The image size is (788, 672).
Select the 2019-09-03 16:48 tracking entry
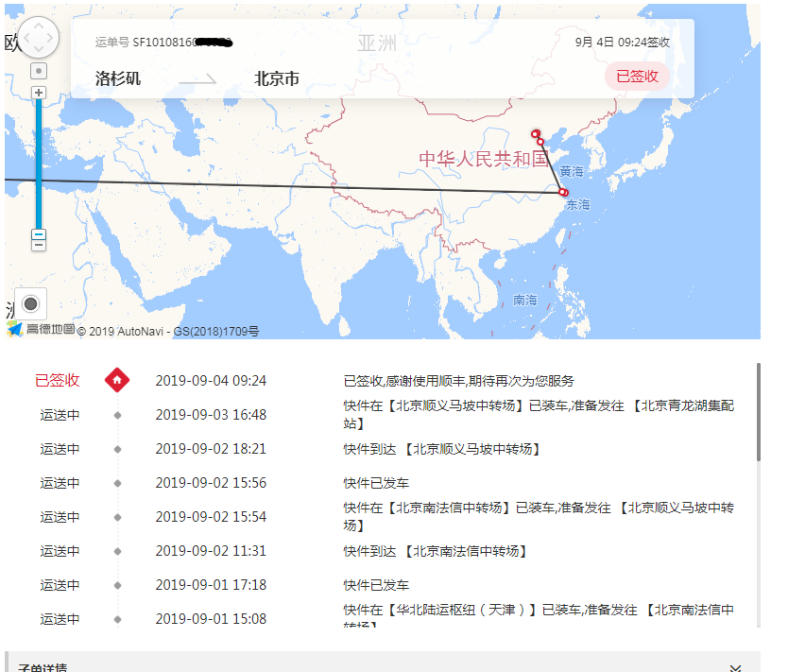211,415
